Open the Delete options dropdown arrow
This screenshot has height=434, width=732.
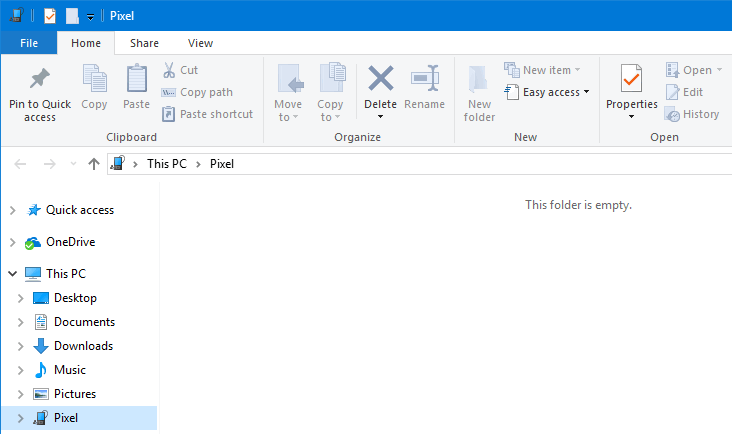pos(380,117)
